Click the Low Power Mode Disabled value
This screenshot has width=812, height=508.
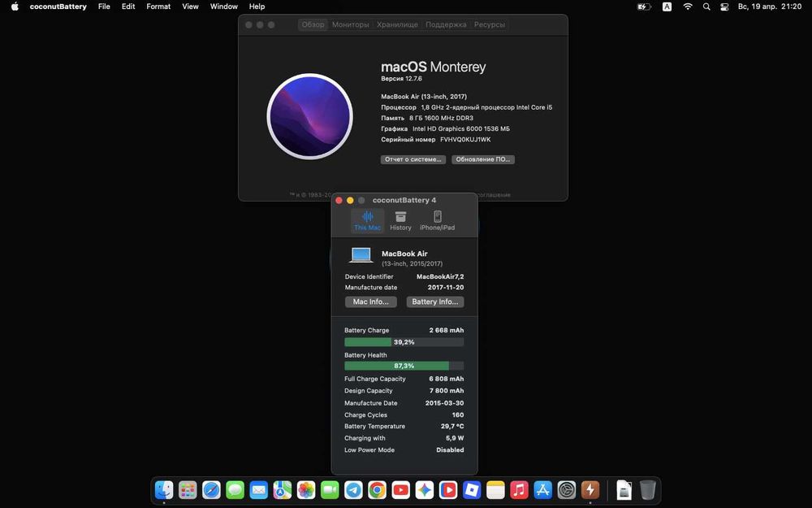click(x=450, y=450)
